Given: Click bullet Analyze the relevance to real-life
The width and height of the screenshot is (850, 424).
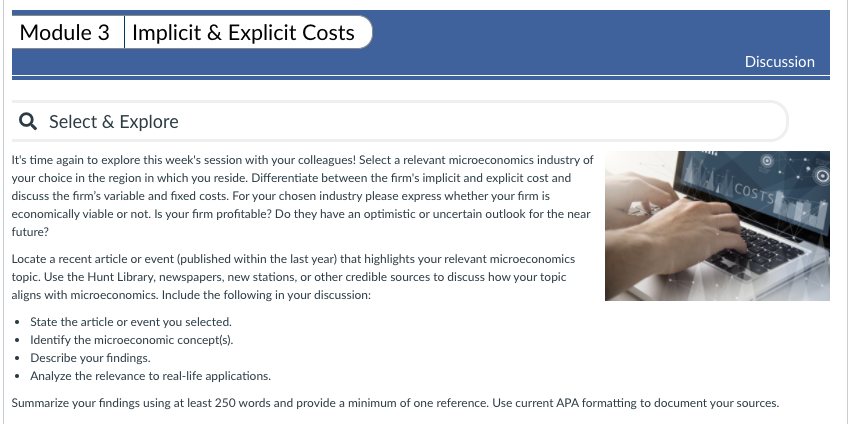Looking at the screenshot, I should tap(151, 376).
